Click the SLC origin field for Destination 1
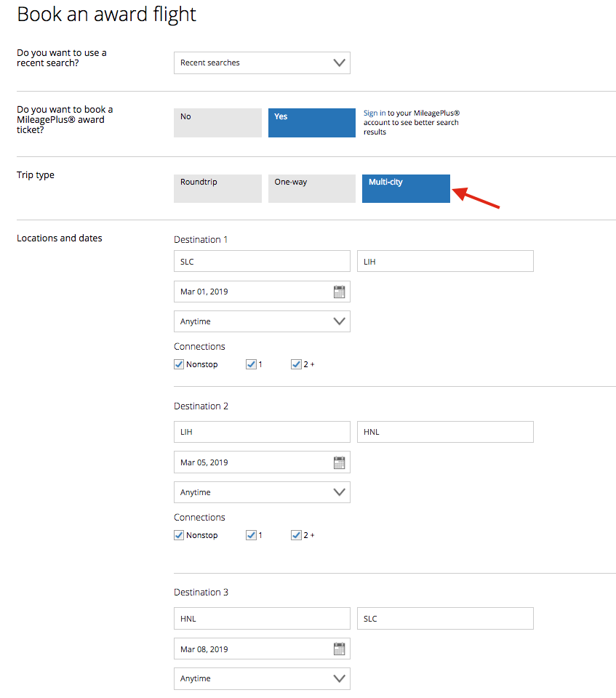The height and width of the screenshot is (698, 616). pyautogui.click(x=261, y=260)
